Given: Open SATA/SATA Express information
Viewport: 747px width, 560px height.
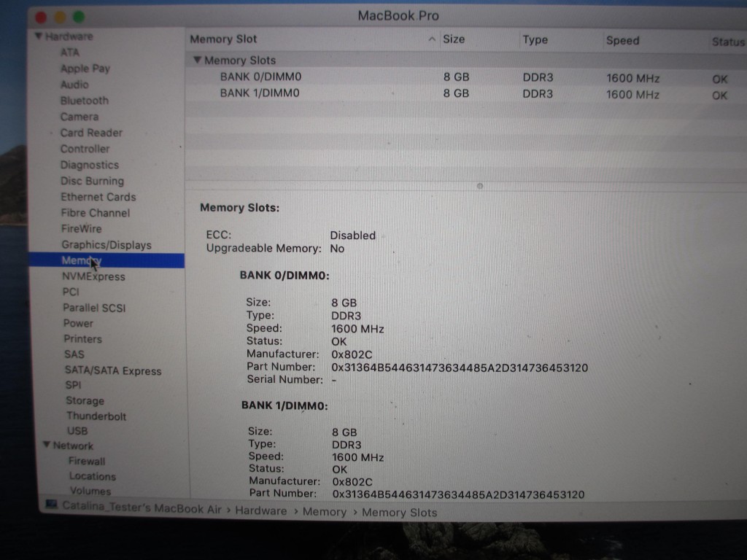Looking at the screenshot, I should point(113,371).
